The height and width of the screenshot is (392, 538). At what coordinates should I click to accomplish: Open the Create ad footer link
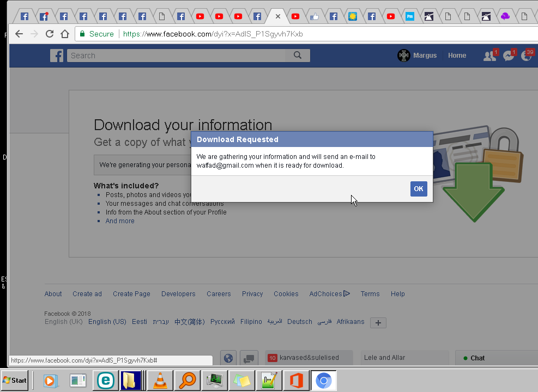point(87,293)
